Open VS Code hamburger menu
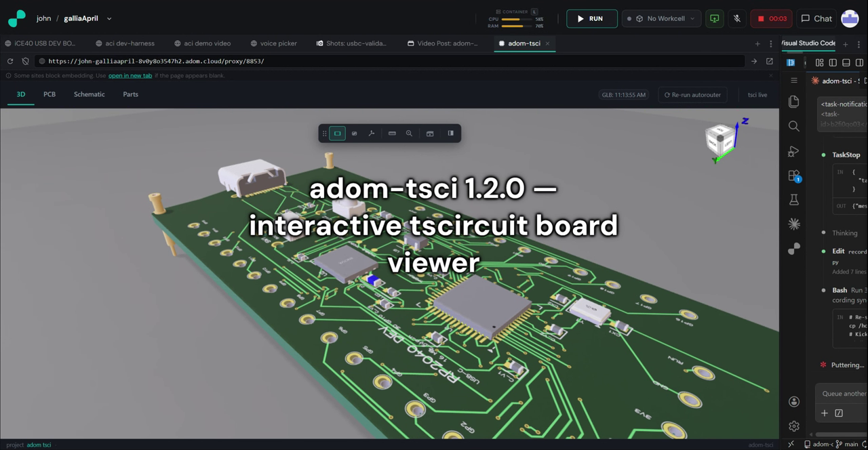Viewport: 868px width, 450px height. tap(794, 81)
